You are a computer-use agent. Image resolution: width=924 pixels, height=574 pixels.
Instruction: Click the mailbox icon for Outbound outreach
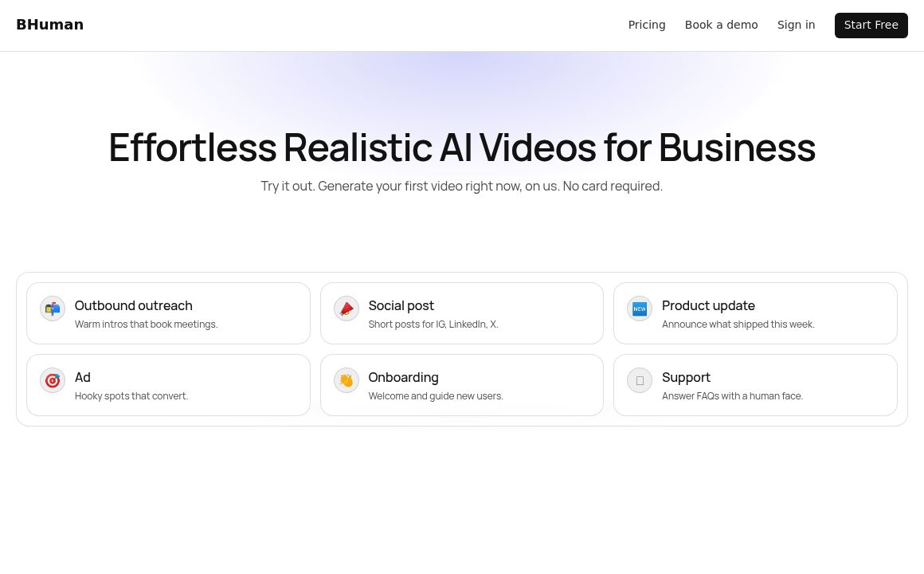[x=53, y=309]
